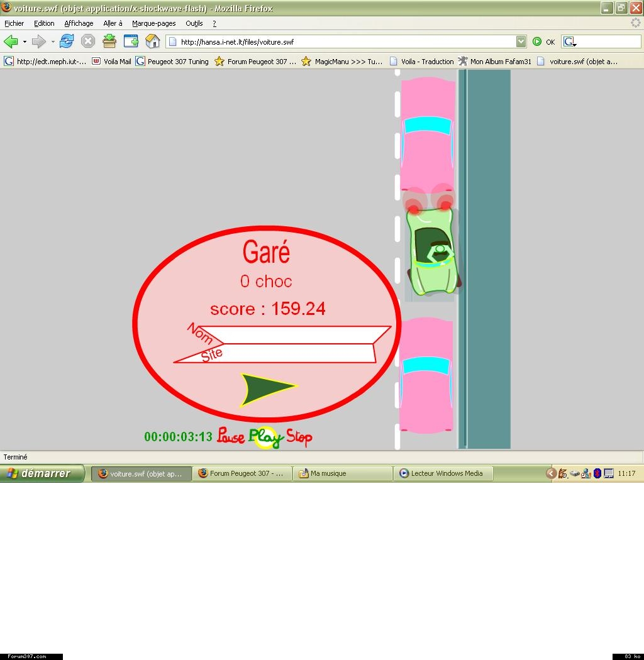The image size is (644, 660).
Task: Switch to Lecteur Windows Media in taskbar
Action: (443, 473)
